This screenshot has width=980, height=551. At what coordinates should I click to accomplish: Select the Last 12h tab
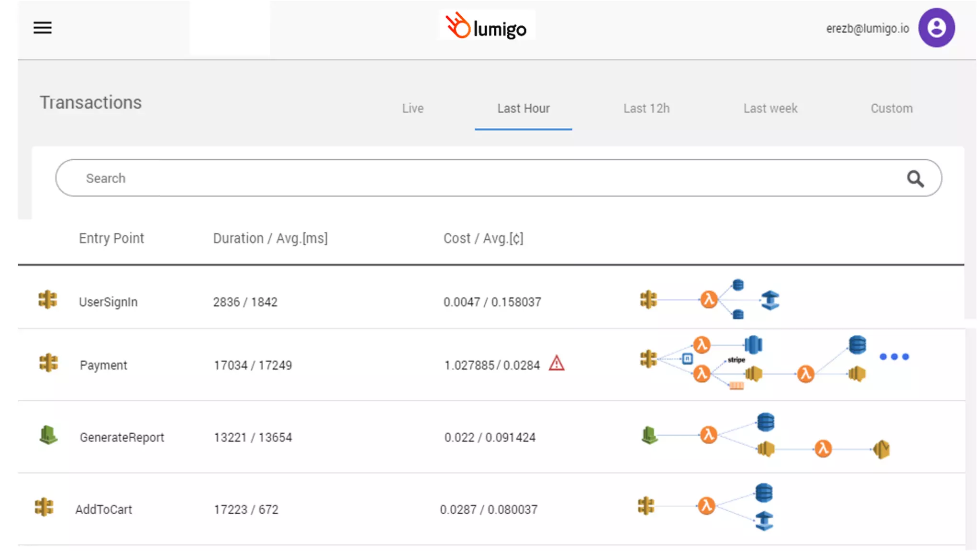tap(646, 109)
